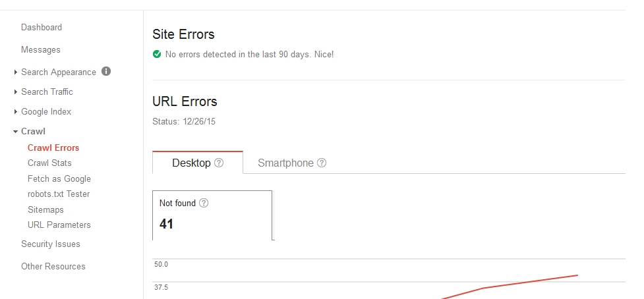This screenshot has height=299, width=644.
Task: Click the help icon next to Not found
Action: (x=204, y=203)
